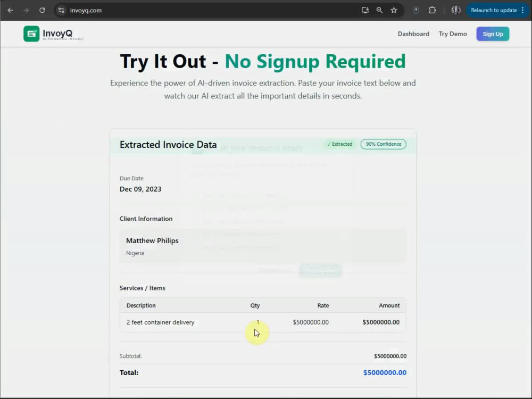Viewport: 532px width, 399px height.
Task: Click the Services / Items heading
Action: pyautogui.click(x=142, y=288)
